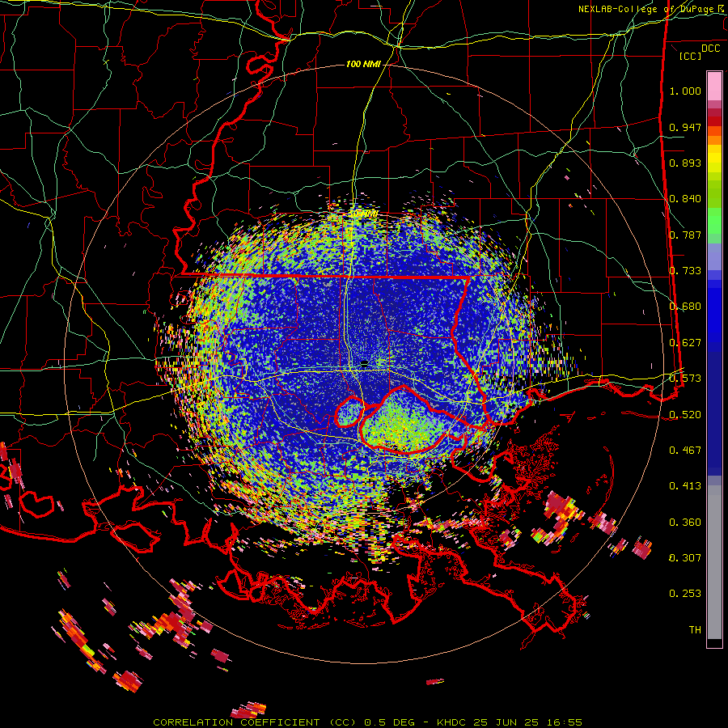Click the TH label on the scale
728x728 pixels.
pos(695,630)
